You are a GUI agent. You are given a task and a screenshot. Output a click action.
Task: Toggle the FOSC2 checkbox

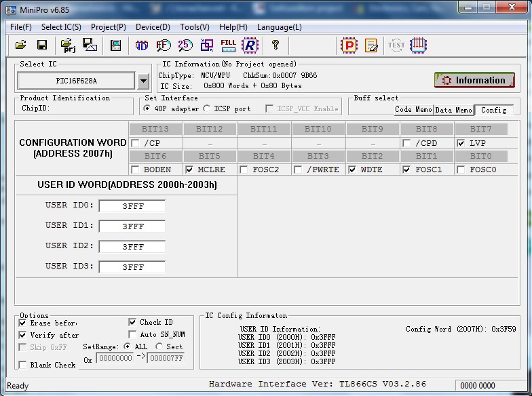(244, 170)
